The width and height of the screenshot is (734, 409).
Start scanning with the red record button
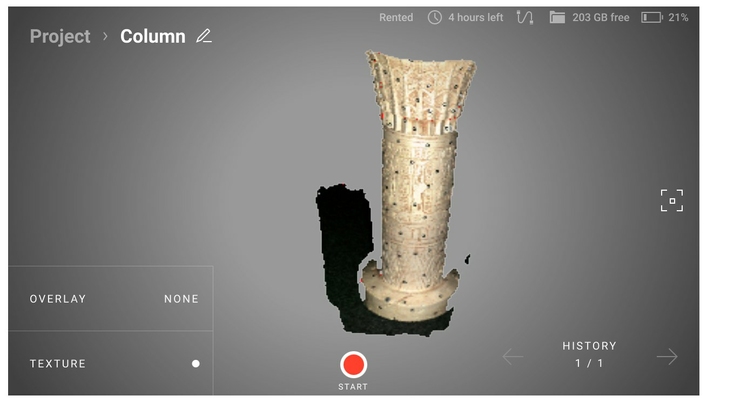(353, 365)
